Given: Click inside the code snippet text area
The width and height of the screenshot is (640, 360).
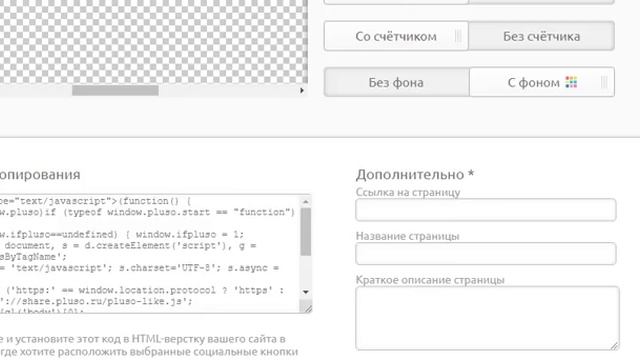Looking at the screenshot, I should (149, 254).
